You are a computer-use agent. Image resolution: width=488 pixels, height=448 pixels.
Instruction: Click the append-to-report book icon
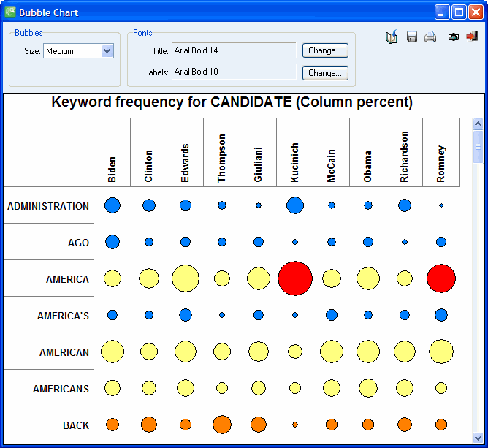click(x=392, y=37)
